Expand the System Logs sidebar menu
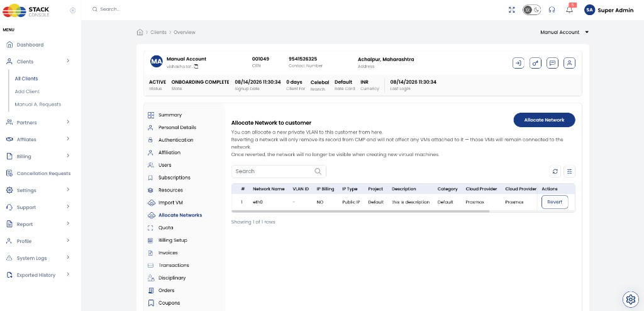The height and width of the screenshot is (311, 644). pos(38,258)
